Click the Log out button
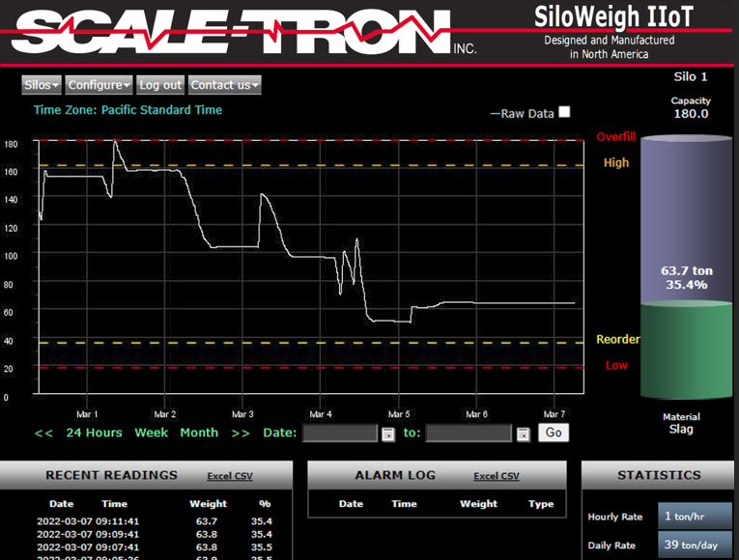739x560 pixels. (x=160, y=85)
